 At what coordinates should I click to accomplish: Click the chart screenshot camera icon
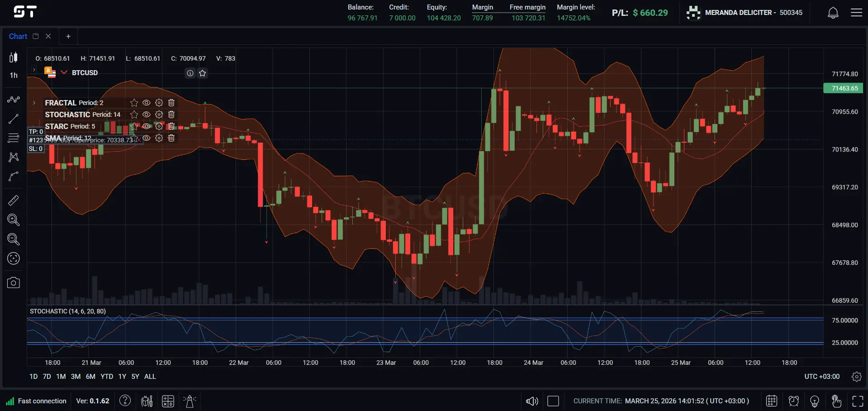pos(14,283)
